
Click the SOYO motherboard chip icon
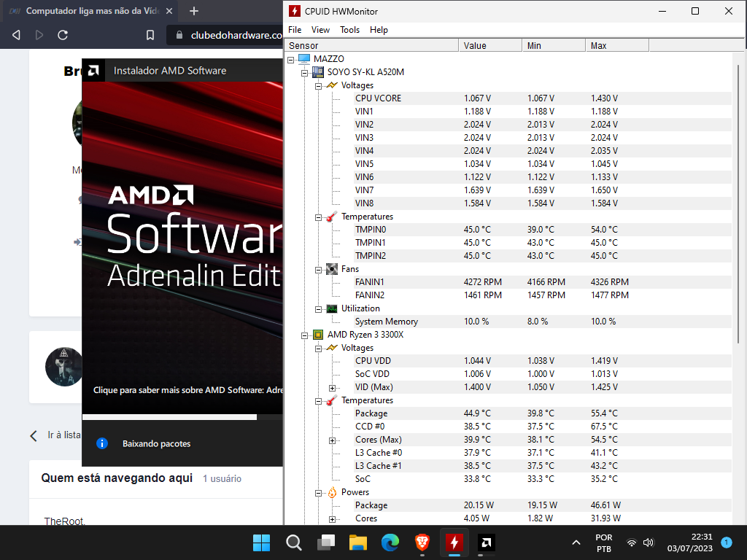click(318, 72)
